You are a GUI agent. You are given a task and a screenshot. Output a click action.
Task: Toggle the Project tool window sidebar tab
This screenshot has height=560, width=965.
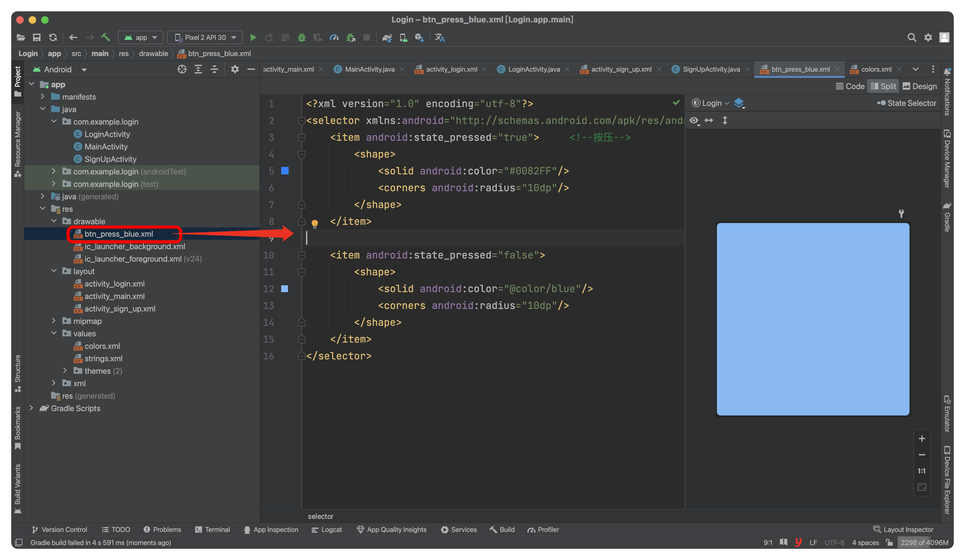[18, 81]
